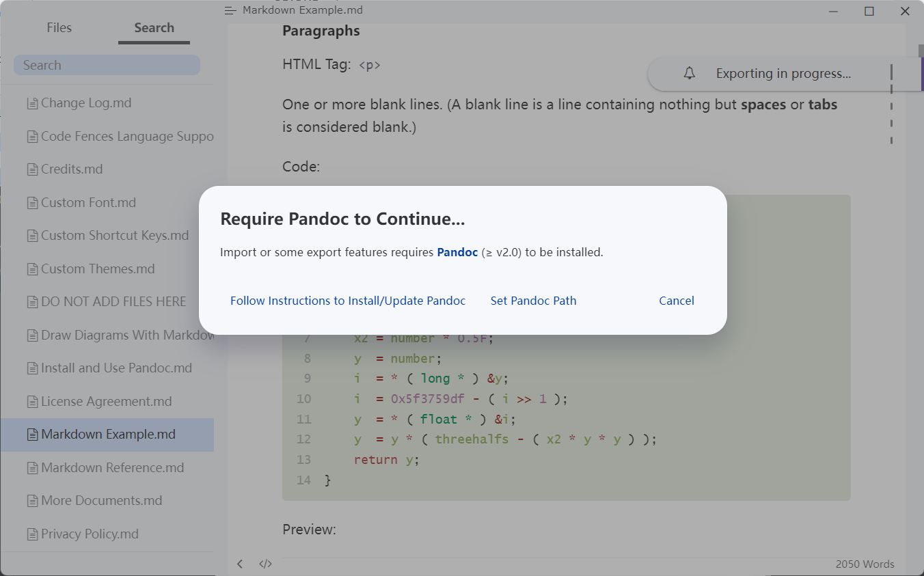
Task: Click file icon next to Change Log.md
Action: [x=32, y=104]
